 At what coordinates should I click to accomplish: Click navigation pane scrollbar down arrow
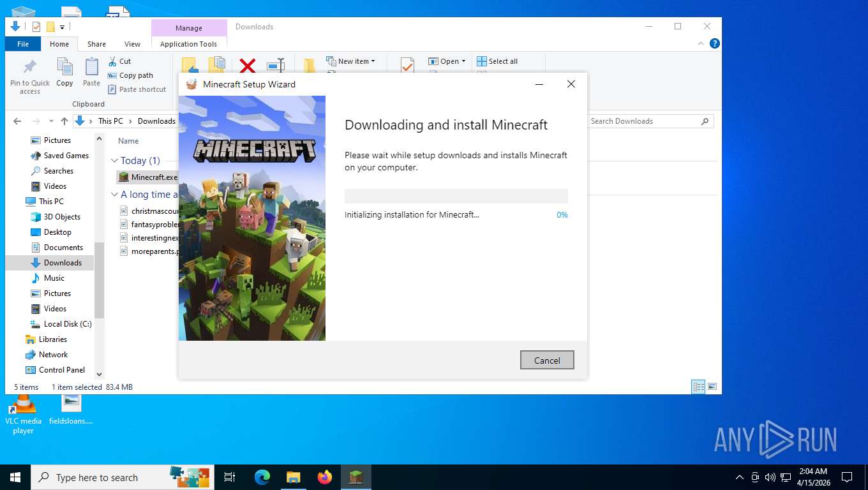pyautogui.click(x=99, y=374)
